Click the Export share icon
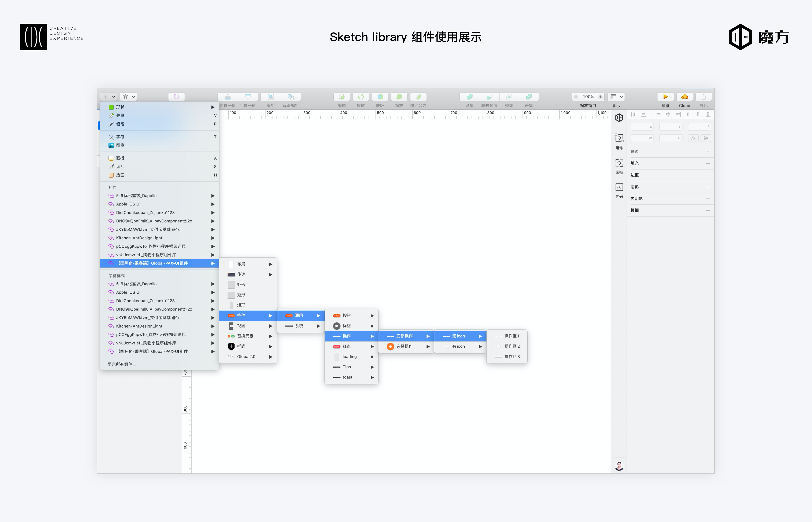 (704, 97)
